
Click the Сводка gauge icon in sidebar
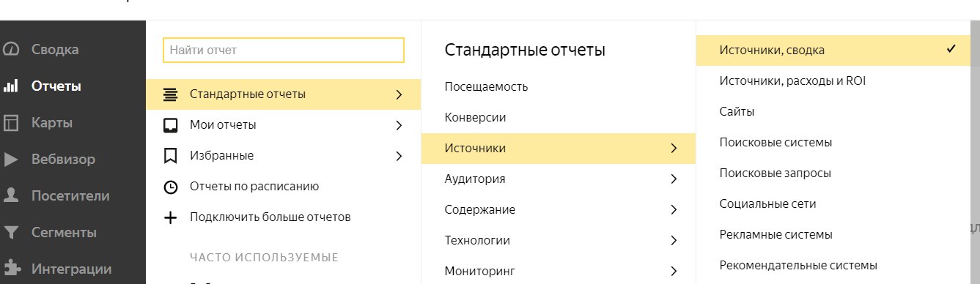tap(11, 50)
